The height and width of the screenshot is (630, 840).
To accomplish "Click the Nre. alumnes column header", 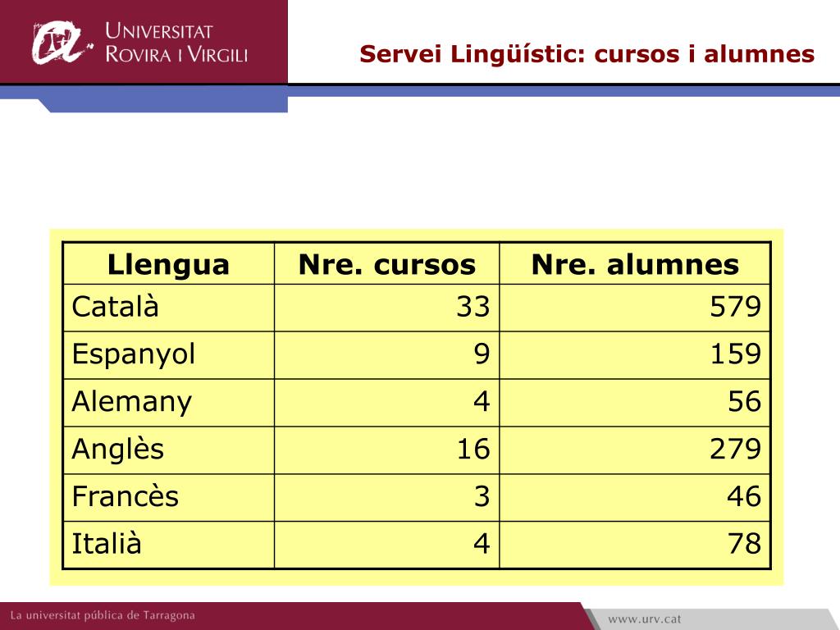I will (635, 264).
